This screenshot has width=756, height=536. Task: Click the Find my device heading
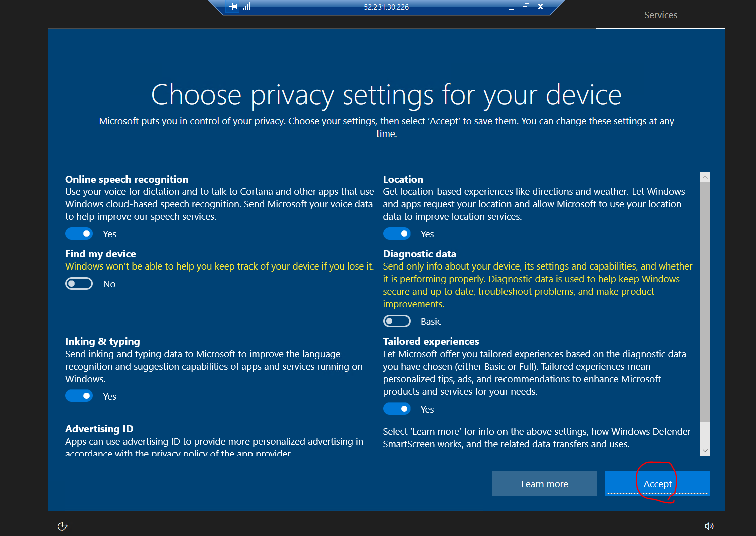pyautogui.click(x=100, y=254)
